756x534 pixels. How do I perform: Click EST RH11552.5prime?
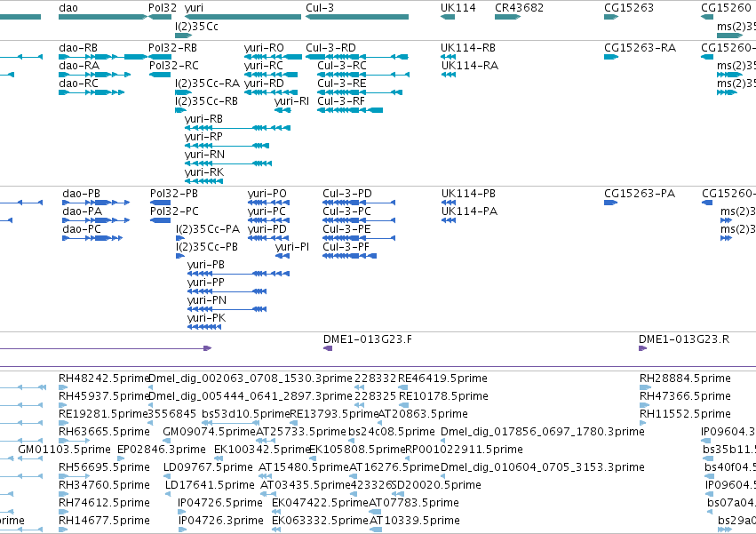[x=685, y=414]
